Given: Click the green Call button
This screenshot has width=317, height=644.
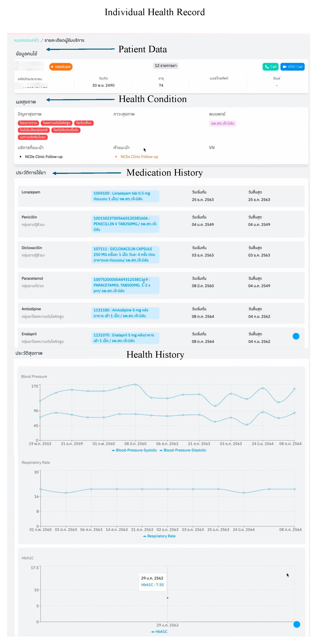Looking at the screenshot, I should (x=270, y=67).
